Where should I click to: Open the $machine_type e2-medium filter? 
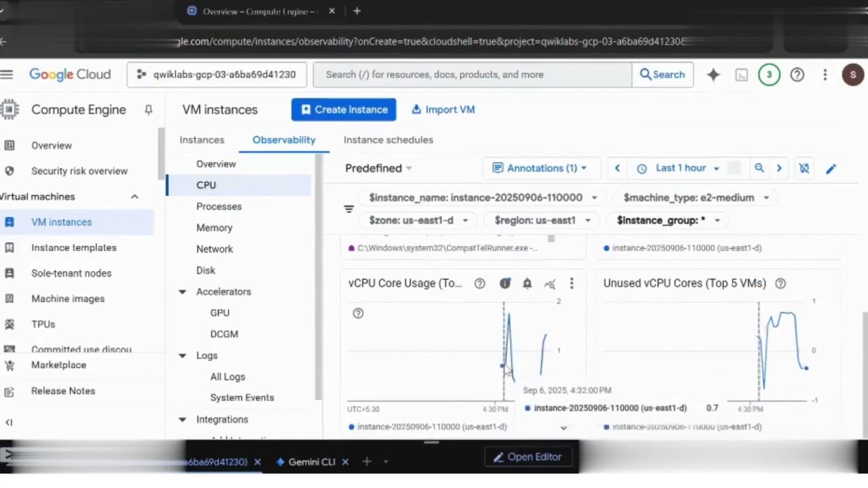696,198
